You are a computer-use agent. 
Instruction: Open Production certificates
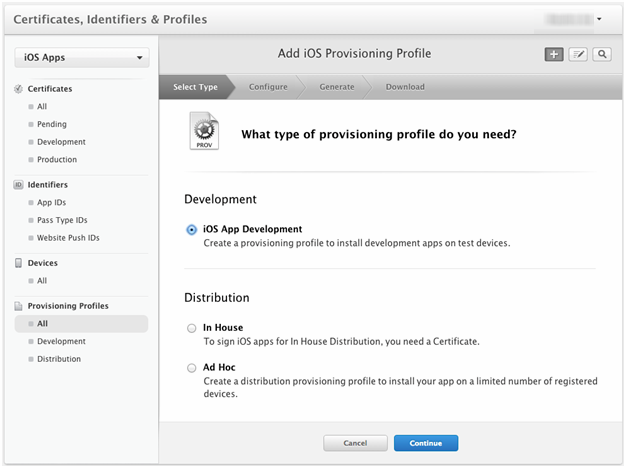coord(57,160)
